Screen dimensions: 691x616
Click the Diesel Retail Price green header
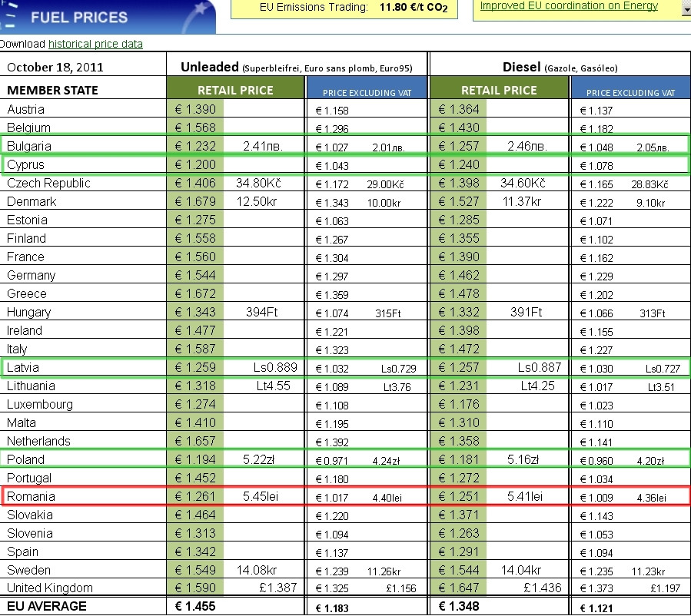click(x=498, y=90)
